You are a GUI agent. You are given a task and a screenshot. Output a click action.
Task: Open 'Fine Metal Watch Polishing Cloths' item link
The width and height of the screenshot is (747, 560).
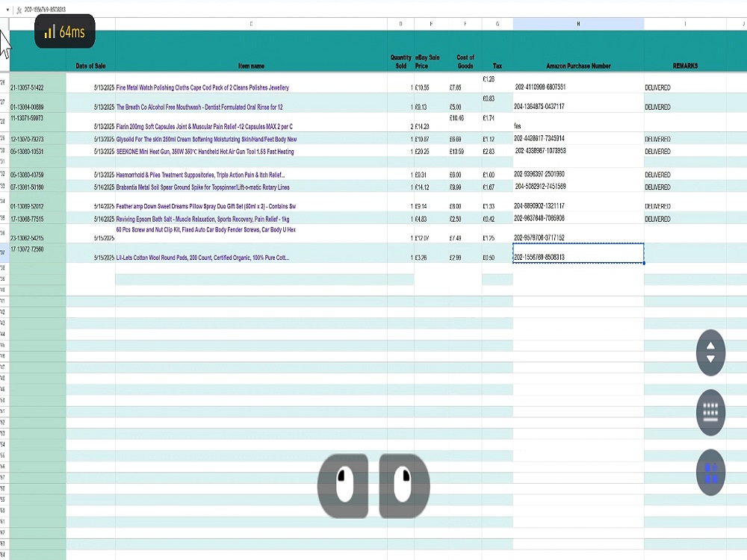pos(202,87)
